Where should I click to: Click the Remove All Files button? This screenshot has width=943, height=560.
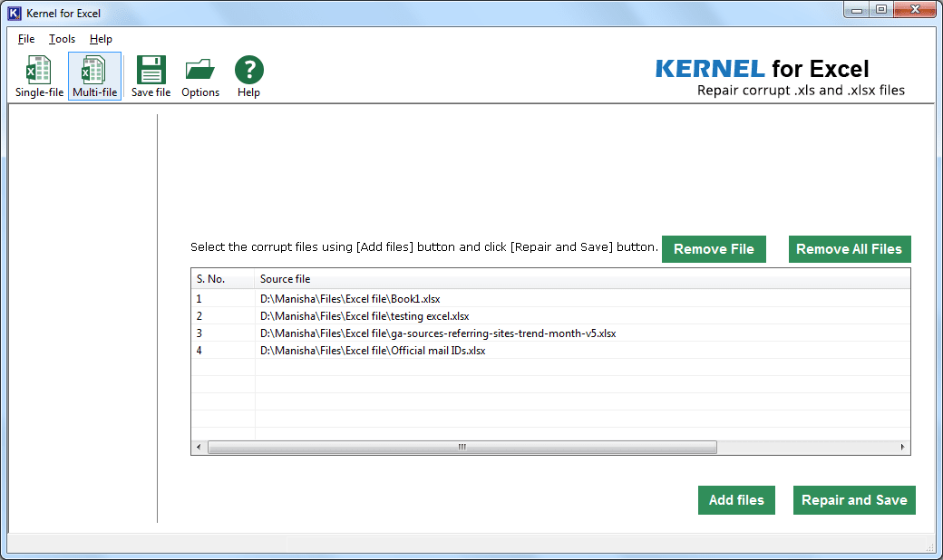click(850, 249)
